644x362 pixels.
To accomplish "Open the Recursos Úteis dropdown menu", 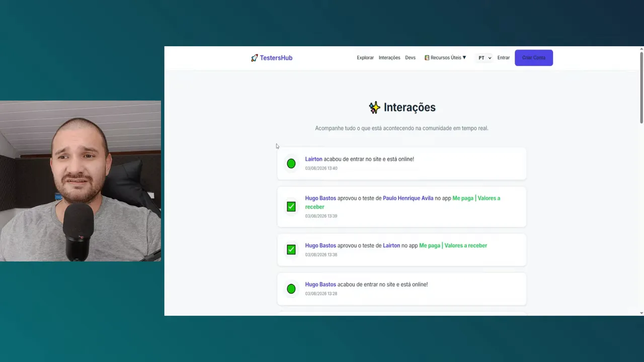I will [445, 58].
